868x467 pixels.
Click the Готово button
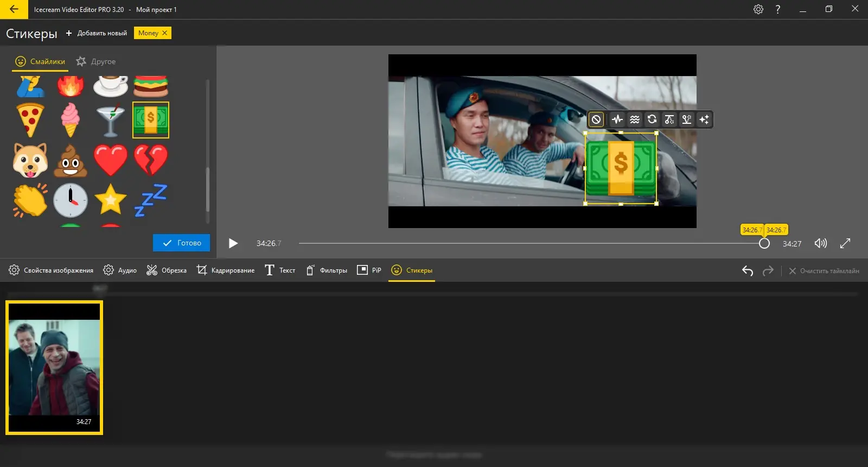pyautogui.click(x=181, y=243)
